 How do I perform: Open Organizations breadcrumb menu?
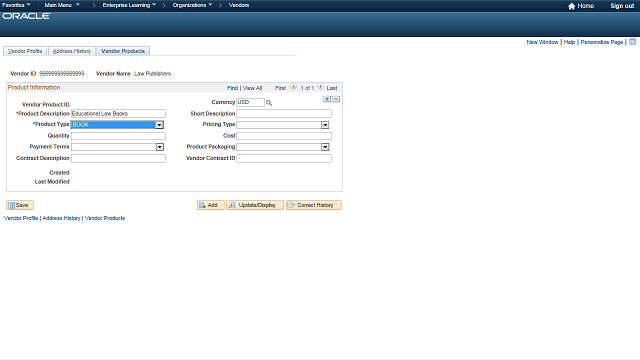192,5
